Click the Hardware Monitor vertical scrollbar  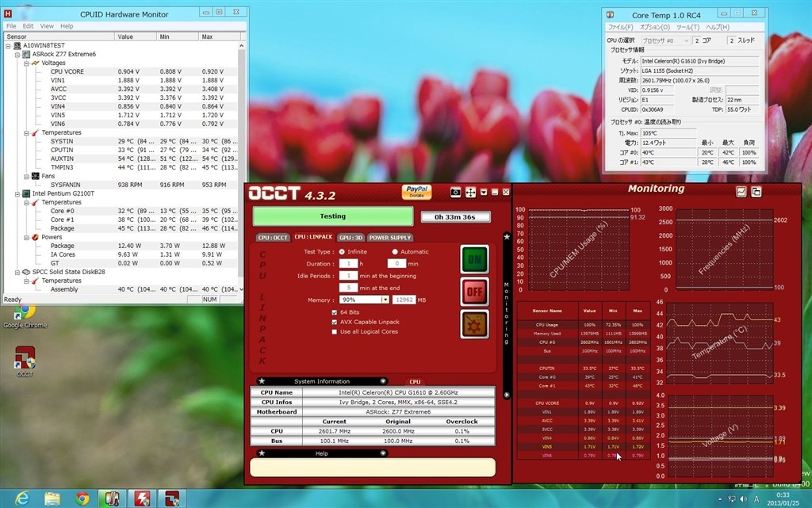coord(241,167)
